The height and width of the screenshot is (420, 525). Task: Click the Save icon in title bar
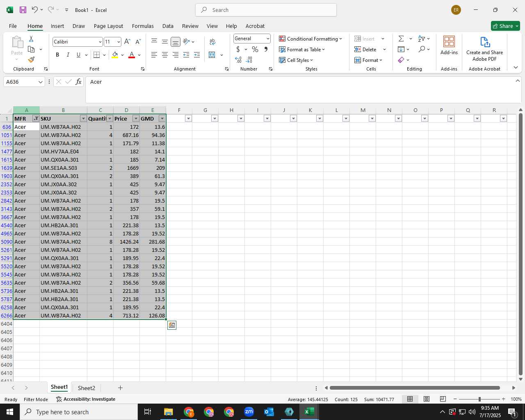23,10
